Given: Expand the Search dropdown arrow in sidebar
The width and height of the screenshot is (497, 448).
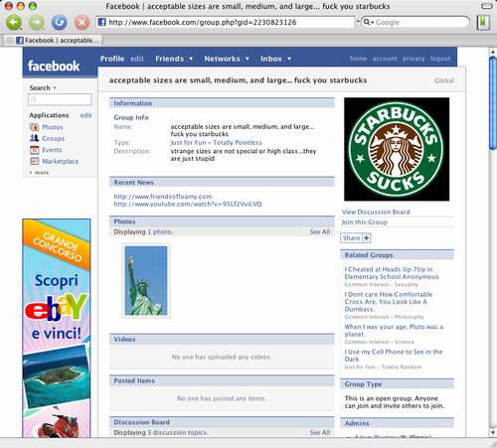Looking at the screenshot, I should click(x=55, y=88).
